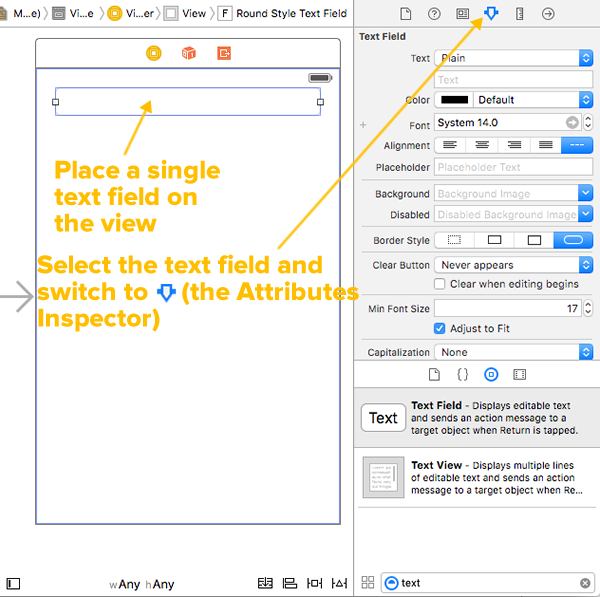This screenshot has height=597, width=600.
Task: Select the bezel Border Style
Action: [534, 240]
